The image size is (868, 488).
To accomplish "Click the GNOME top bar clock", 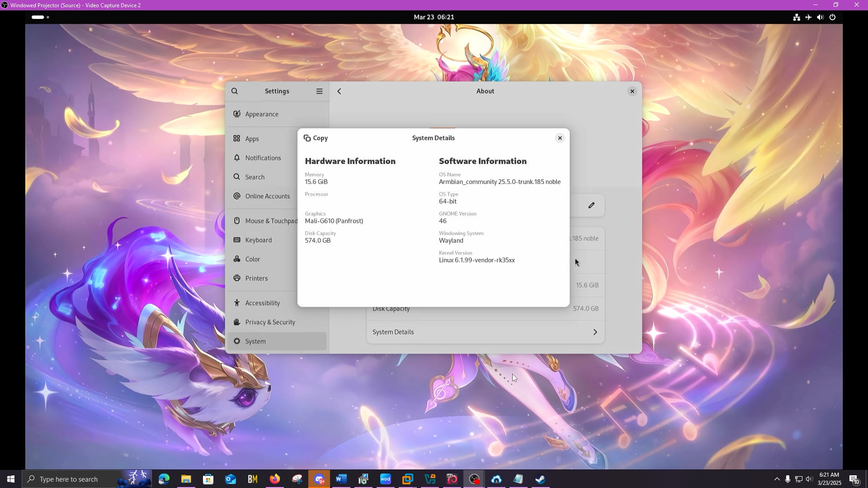I will pyautogui.click(x=434, y=17).
